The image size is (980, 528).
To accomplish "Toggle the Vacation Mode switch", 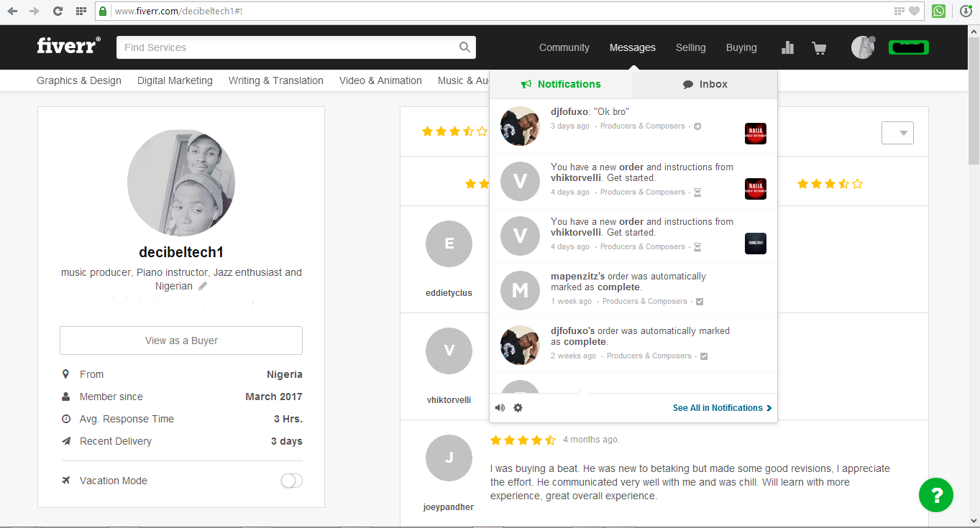I will point(291,481).
